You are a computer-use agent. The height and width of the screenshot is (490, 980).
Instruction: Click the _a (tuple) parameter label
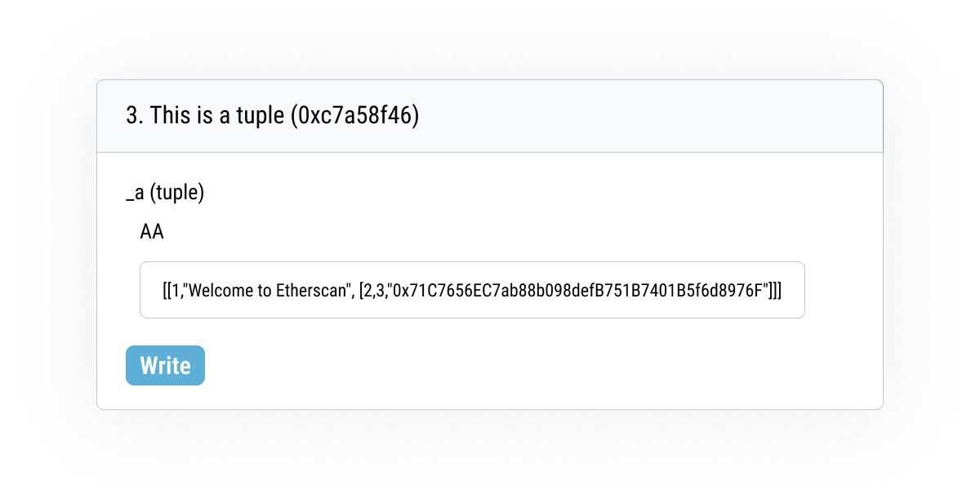click(165, 193)
